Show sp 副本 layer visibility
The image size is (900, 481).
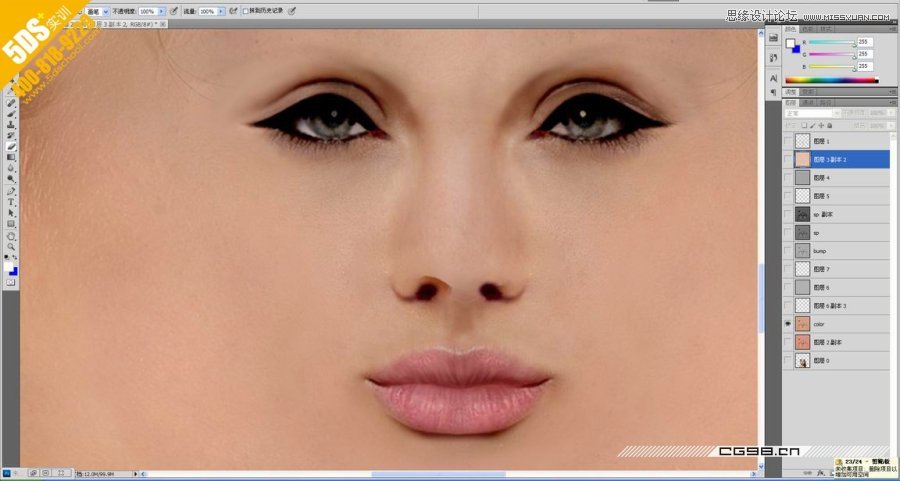point(788,214)
